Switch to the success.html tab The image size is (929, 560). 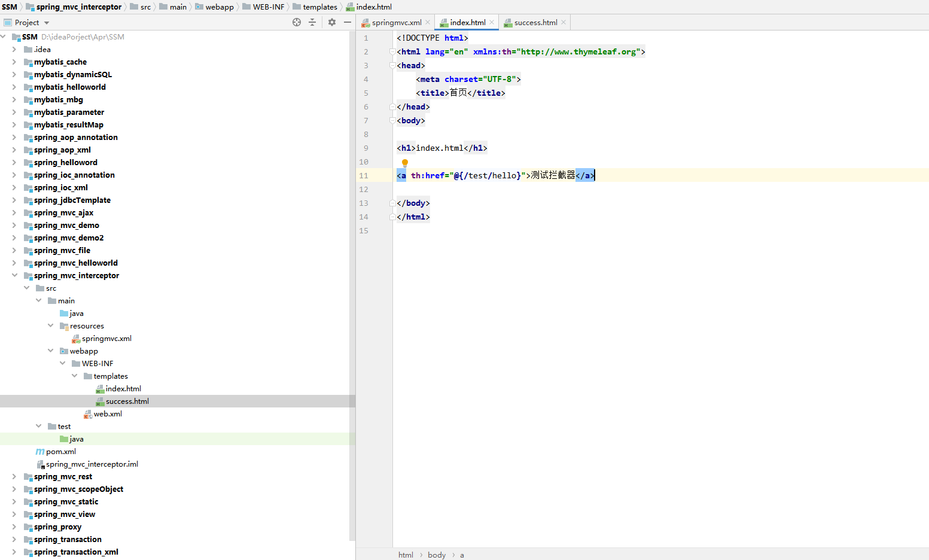click(x=535, y=22)
